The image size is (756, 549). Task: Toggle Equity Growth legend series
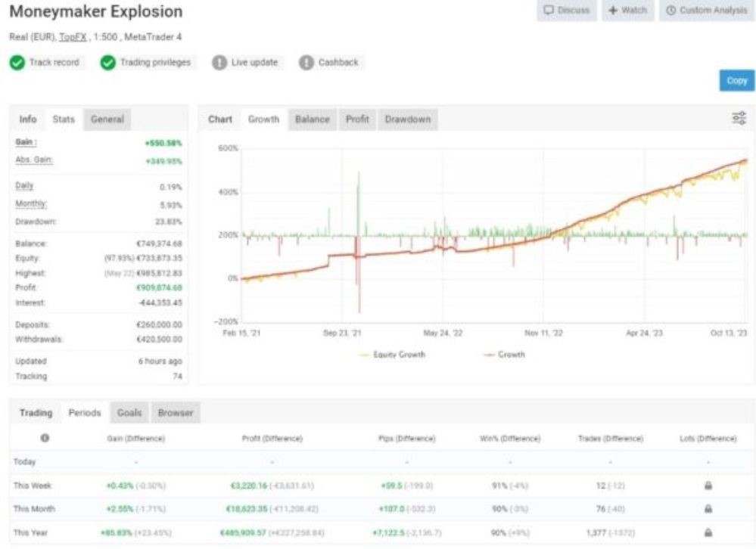click(x=392, y=355)
